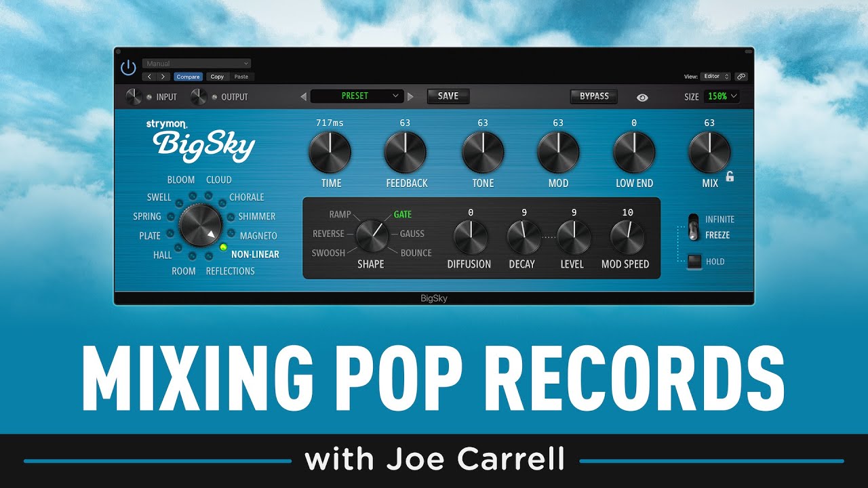Image resolution: width=868 pixels, height=488 pixels.
Task: Open the PRESET dropdown menu
Action: (357, 96)
